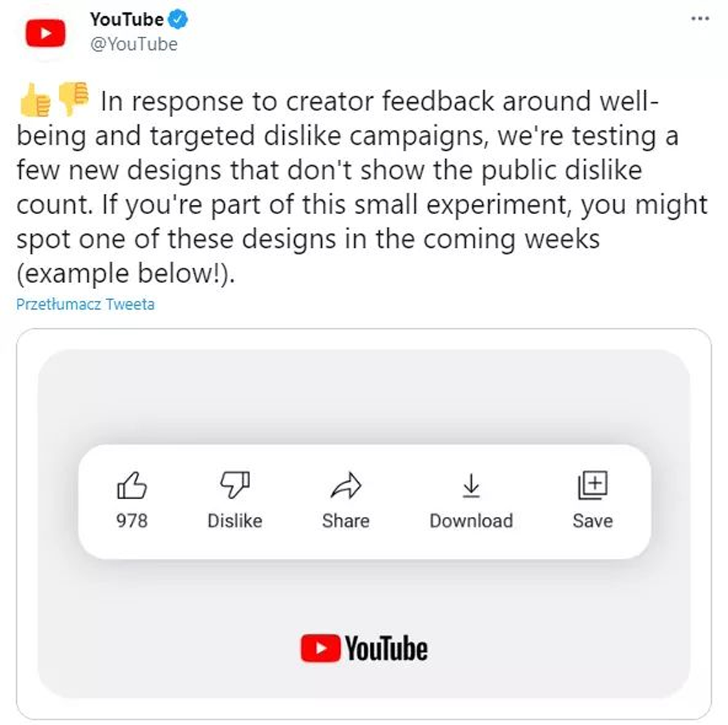Click the thumbs-up emoji in tweet
This screenshot has height=725, width=728.
tap(35, 100)
